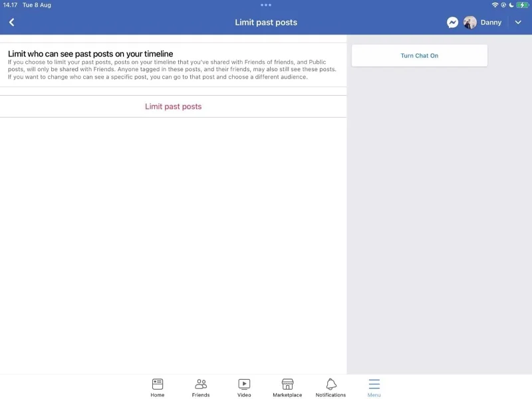532x399 pixels.
Task: Click the paragraph starting 'If you choose to limit'
Action: coord(172,70)
